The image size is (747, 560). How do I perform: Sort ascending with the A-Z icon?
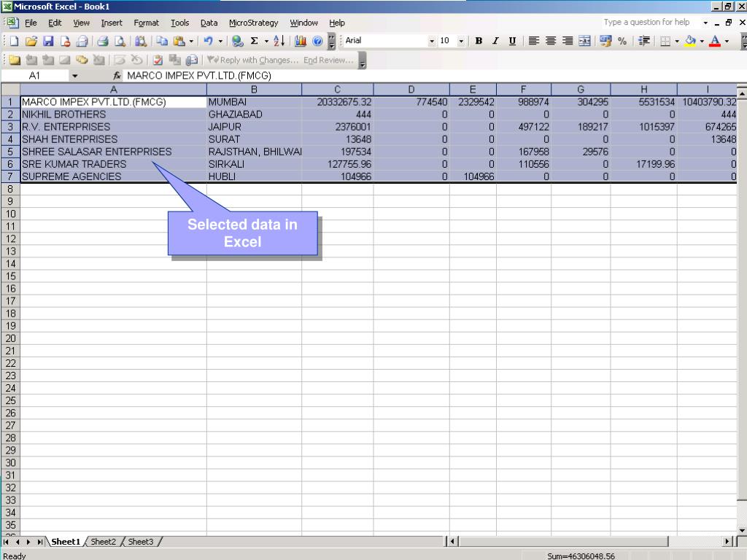click(279, 41)
